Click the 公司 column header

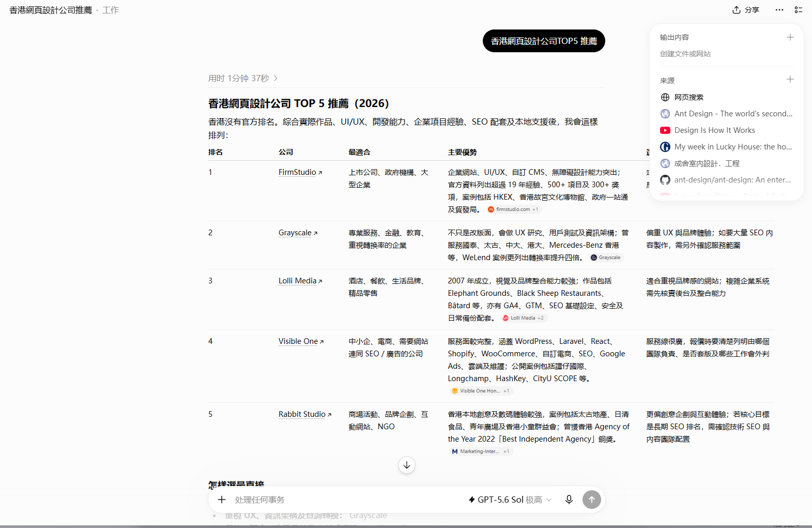[286, 152]
